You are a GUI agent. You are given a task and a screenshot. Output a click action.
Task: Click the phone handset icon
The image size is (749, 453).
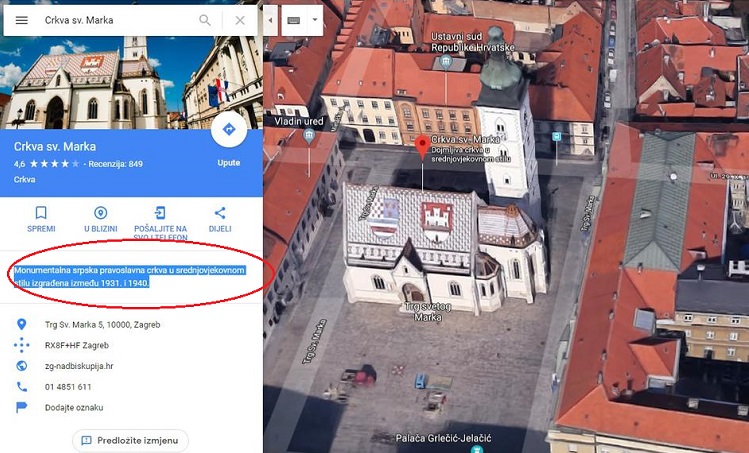(x=21, y=387)
